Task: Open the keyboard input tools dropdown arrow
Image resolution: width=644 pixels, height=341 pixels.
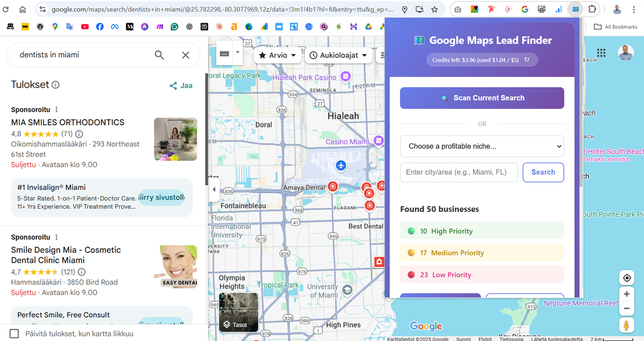Action: click(238, 53)
